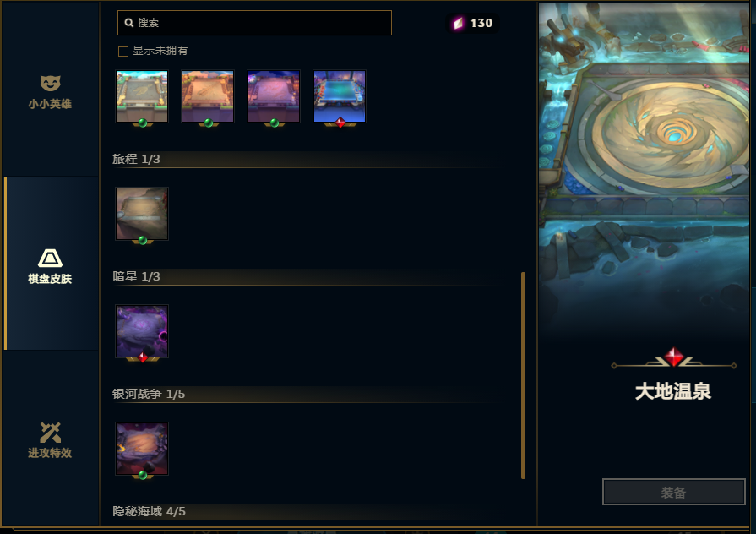Click the green gem badge under the 旅程 board thumbnail

pyautogui.click(x=142, y=240)
